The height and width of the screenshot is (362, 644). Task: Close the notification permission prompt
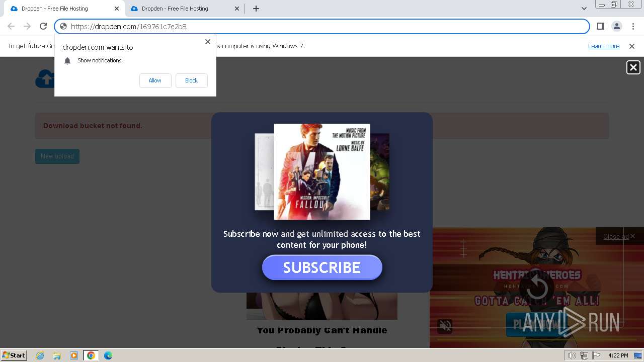[207, 42]
